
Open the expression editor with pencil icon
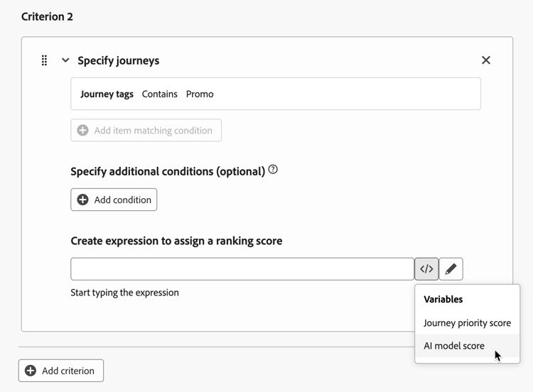click(x=451, y=269)
